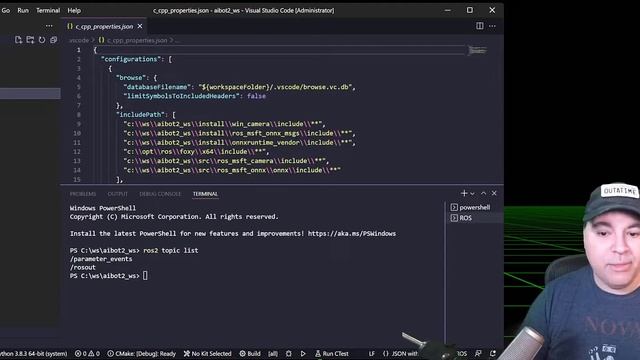
Task: Click the false value on line 6
Action: (256, 96)
